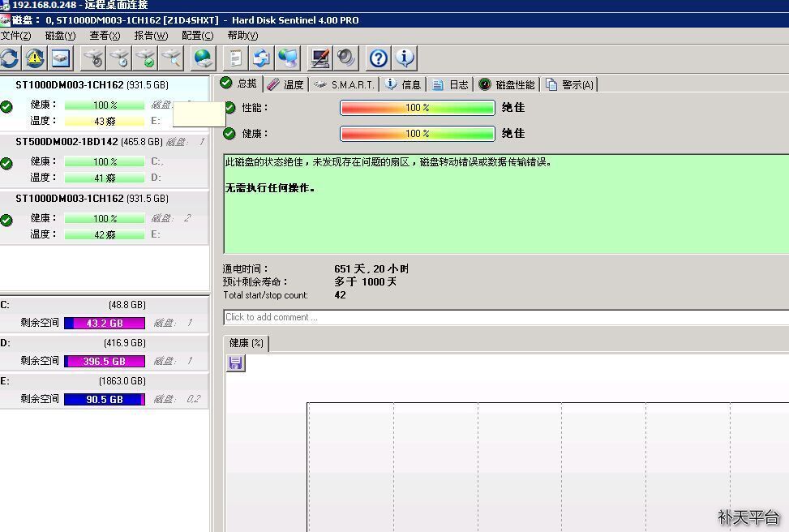This screenshot has height=532, width=789.
Task: Click the remote desktop title '192.168.0.248 - 远程桌面连接'
Action: click(x=79, y=5)
